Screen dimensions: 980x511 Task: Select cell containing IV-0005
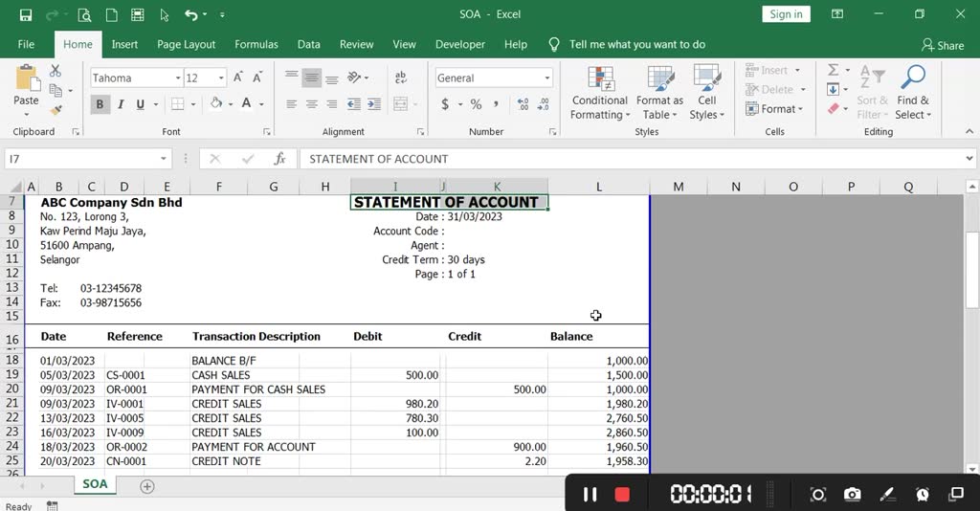124,418
